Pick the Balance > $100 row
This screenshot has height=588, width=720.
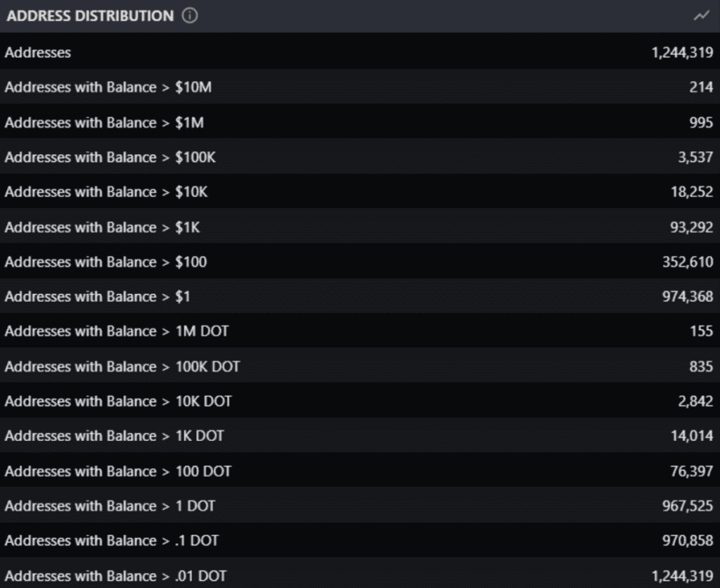click(x=360, y=262)
